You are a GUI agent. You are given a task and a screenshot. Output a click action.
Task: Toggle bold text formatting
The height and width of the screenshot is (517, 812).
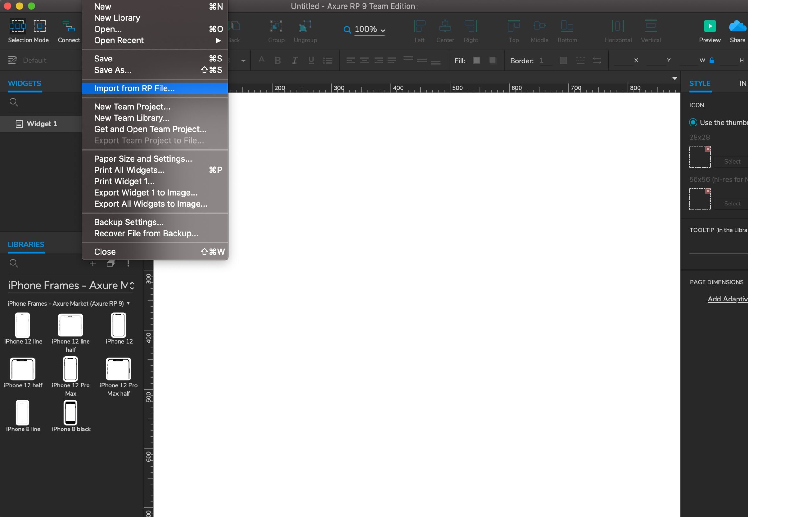click(x=277, y=60)
